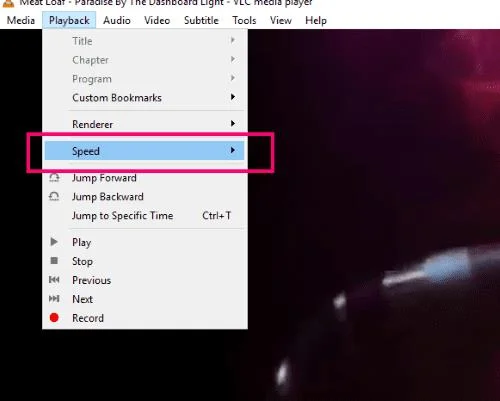Click the Title submenu arrow

tap(233, 40)
